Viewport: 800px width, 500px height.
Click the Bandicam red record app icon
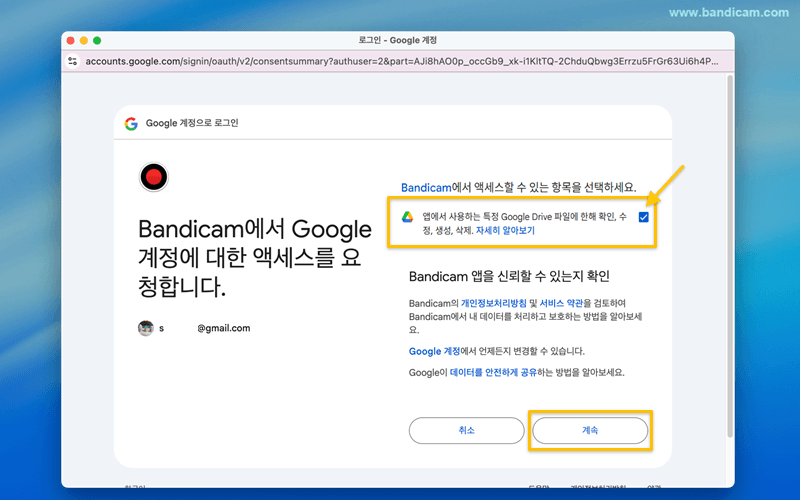154,177
